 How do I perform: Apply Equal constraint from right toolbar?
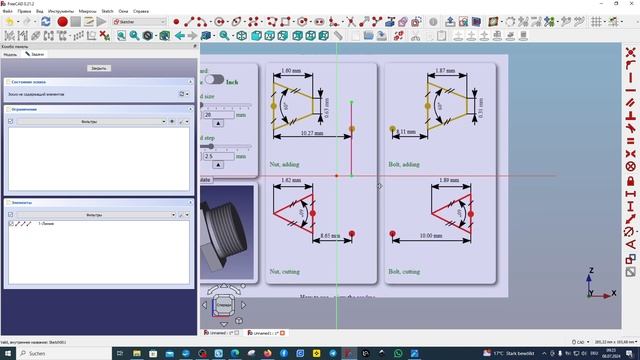[631, 141]
